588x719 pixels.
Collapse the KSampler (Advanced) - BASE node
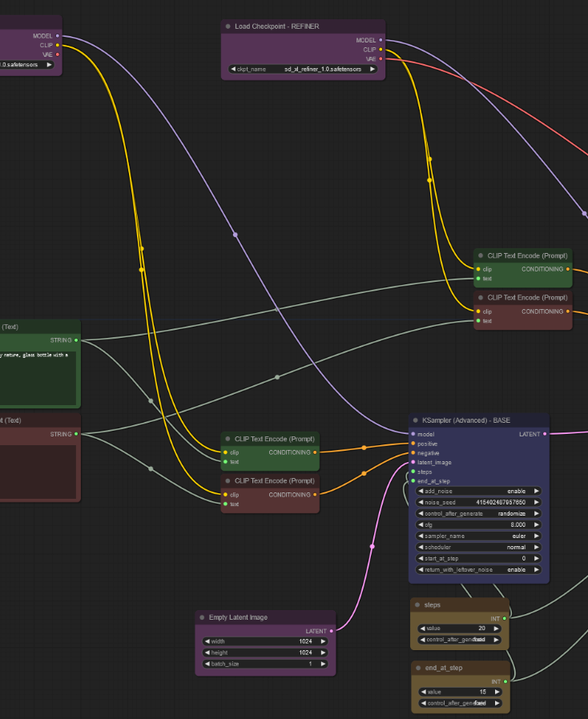(416, 420)
